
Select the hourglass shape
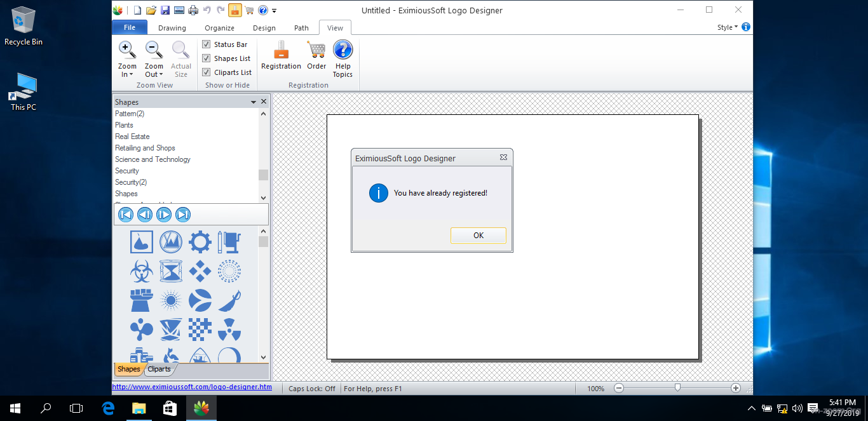(x=171, y=271)
